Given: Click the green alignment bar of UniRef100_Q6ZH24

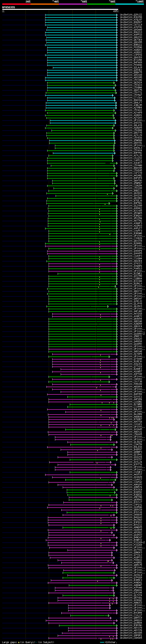Looking at the screenshot, I should coord(81,82).
